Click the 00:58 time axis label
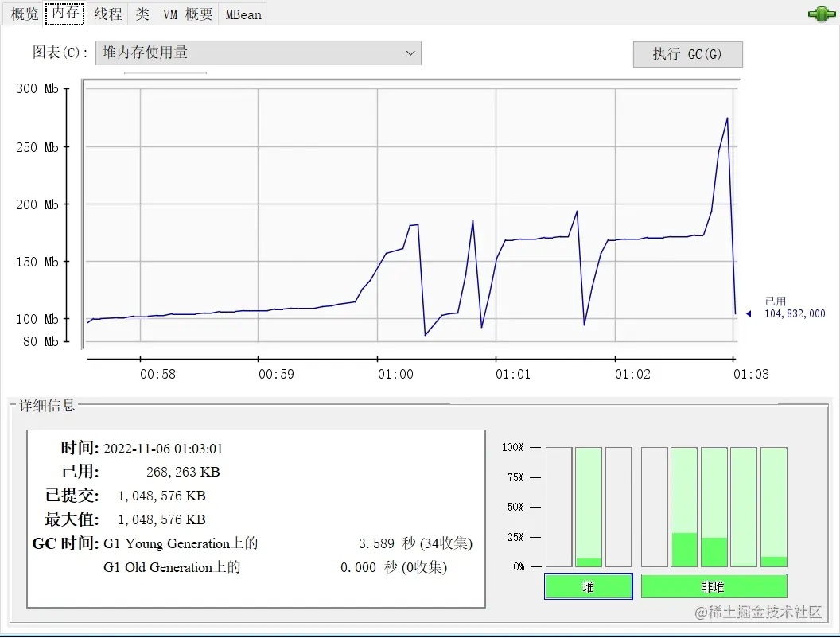 click(157, 374)
